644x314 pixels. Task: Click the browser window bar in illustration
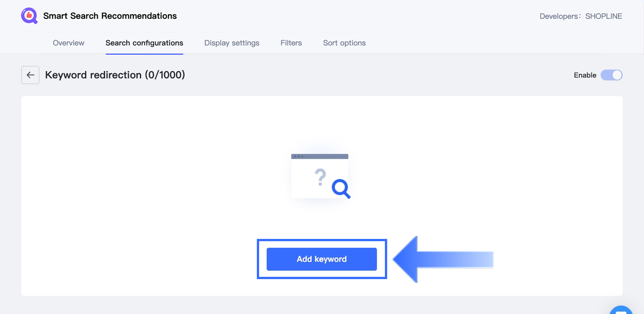320,156
